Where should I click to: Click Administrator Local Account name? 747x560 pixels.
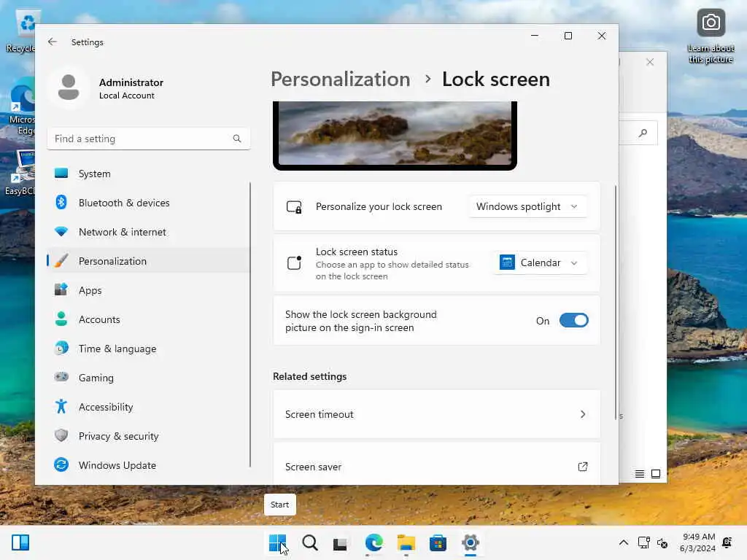pos(131,88)
